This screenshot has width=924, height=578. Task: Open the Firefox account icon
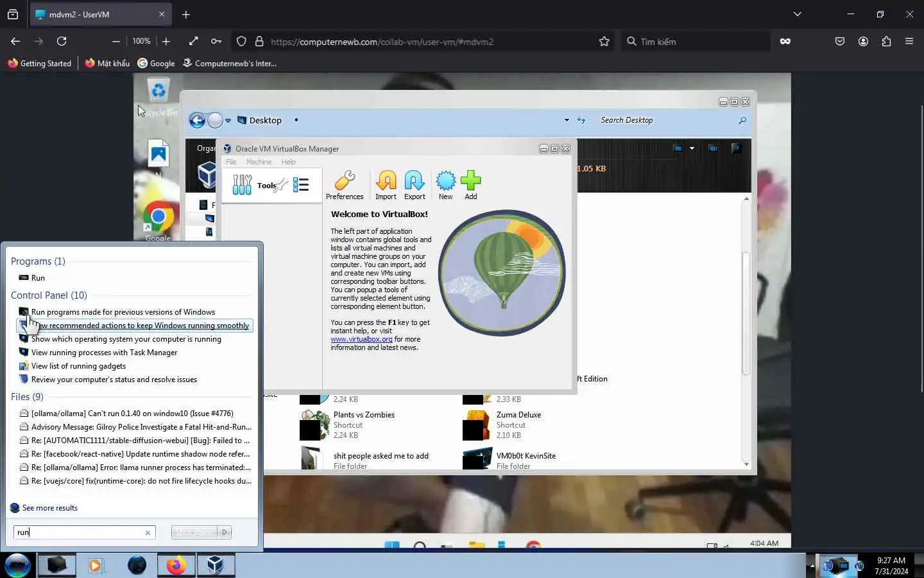(x=863, y=41)
